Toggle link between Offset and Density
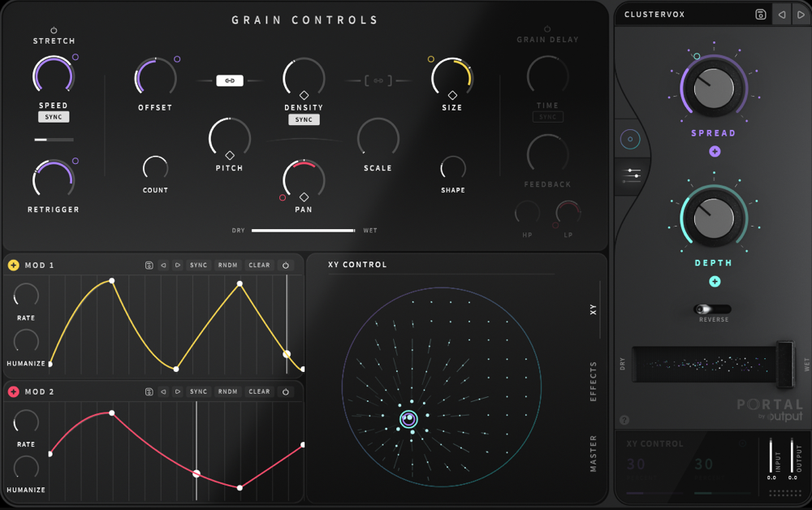This screenshot has height=510, width=812. click(x=230, y=80)
